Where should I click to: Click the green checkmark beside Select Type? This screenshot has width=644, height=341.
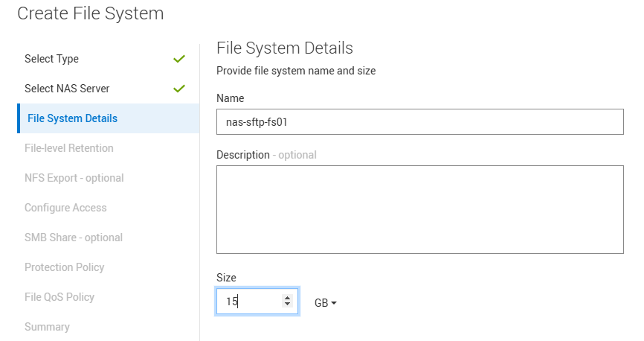click(178, 59)
